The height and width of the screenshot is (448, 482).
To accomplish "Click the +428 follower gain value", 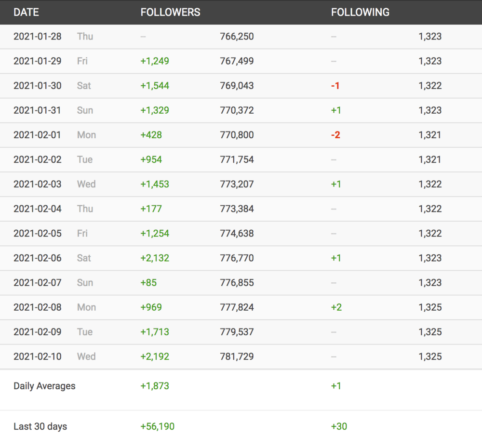I will [x=151, y=135].
